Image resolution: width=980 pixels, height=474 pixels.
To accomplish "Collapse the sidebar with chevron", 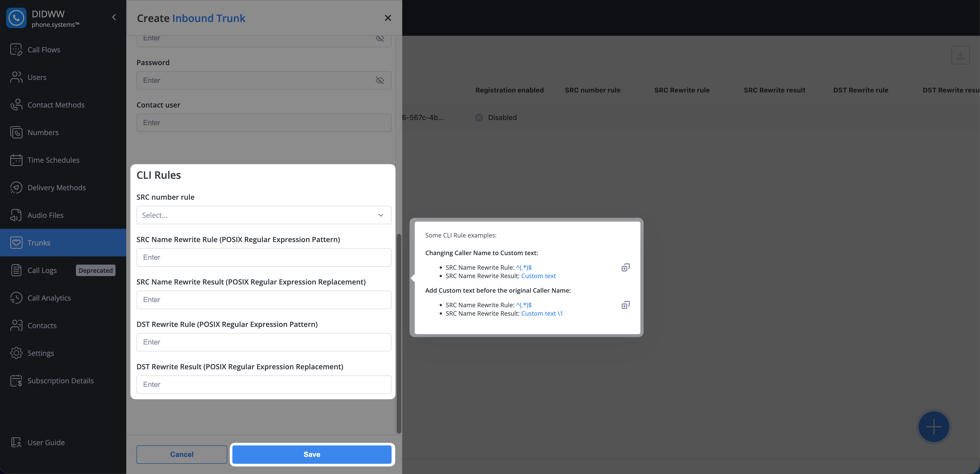I will 114,17.
